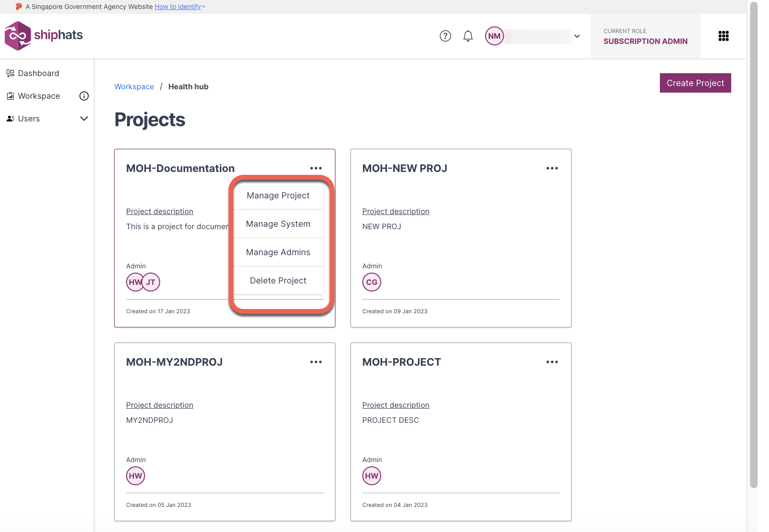
Task: Open MOH-NEW PROJ three-dot menu
Action: click(x=552, y=168)
